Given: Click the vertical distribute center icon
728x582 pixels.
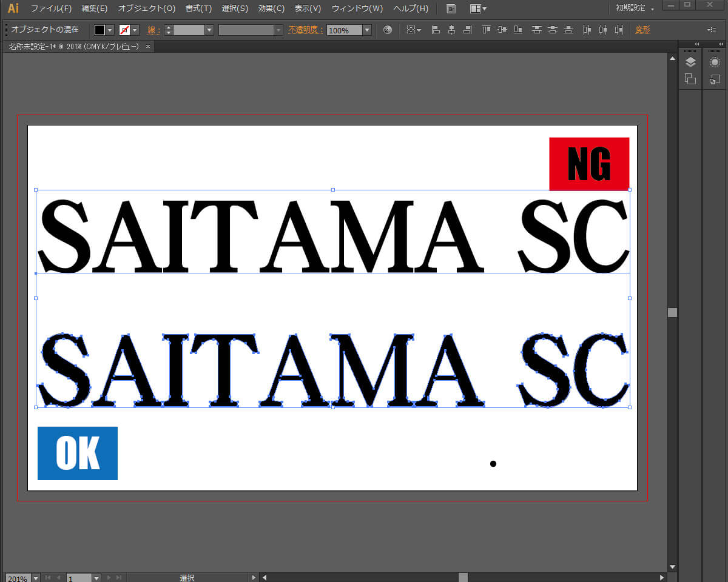Looking at the screenshot, I should coord(552,30).
